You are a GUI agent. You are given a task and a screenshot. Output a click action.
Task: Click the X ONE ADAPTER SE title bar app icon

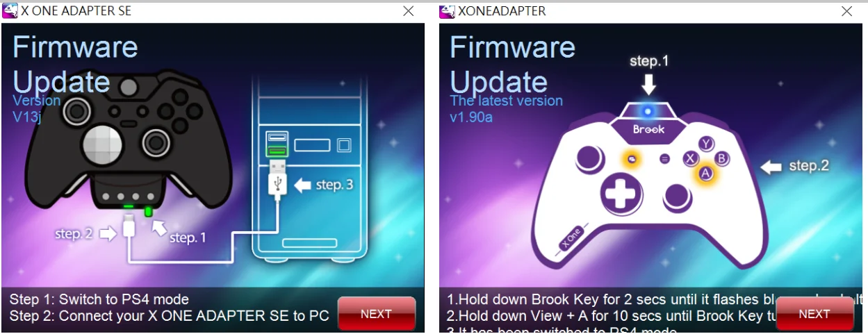(10, 10)
